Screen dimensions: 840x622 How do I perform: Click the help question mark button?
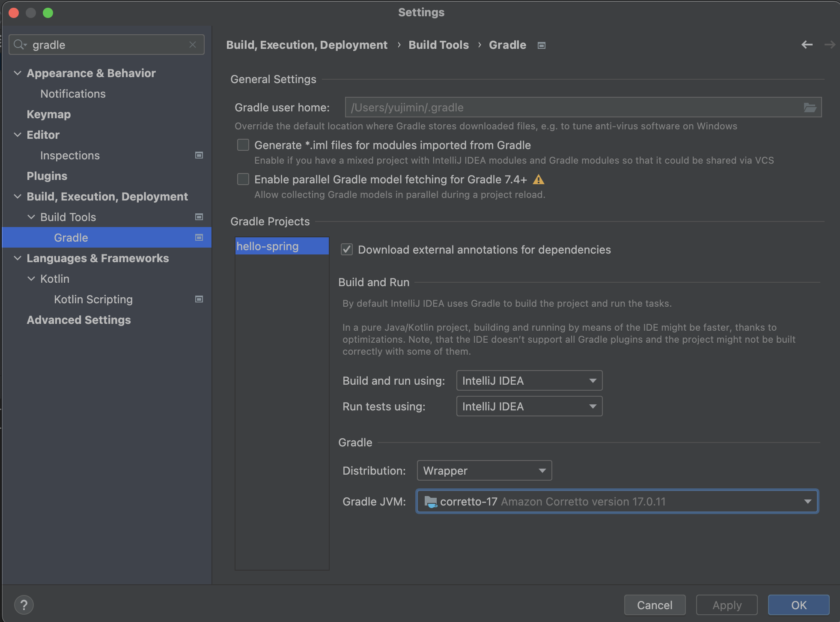[x=24, y=605]
